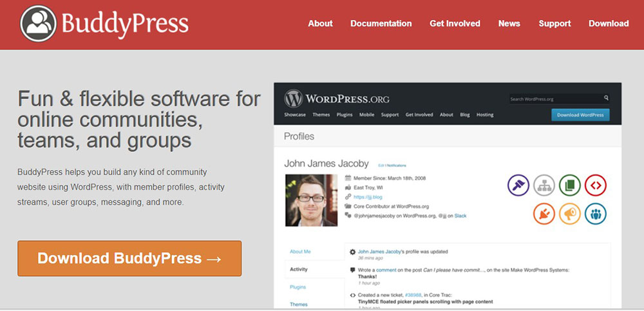Go to the Get Involved page

coord(455,23)
